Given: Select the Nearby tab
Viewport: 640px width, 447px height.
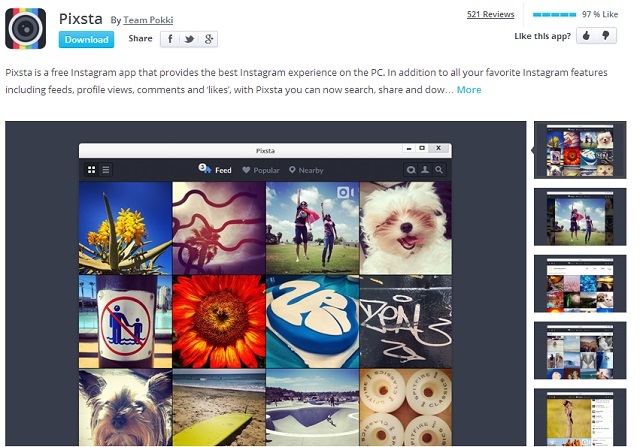Looking at the screenshot, I should (x=306, y=170).
